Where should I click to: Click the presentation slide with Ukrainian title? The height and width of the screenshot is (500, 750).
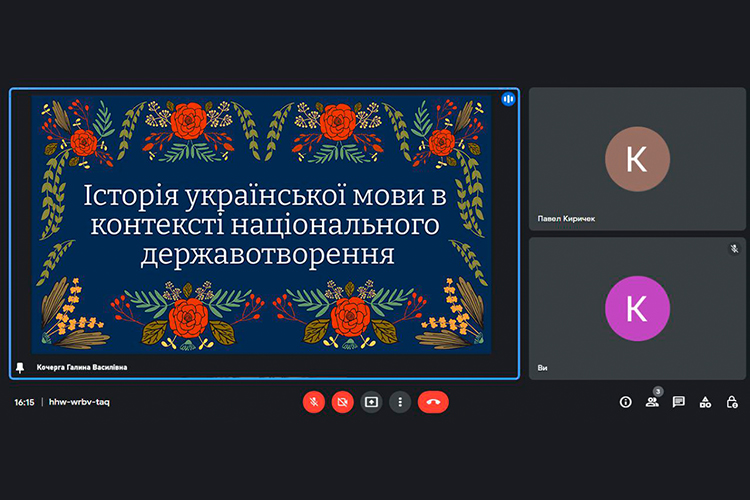coord(261,223)
